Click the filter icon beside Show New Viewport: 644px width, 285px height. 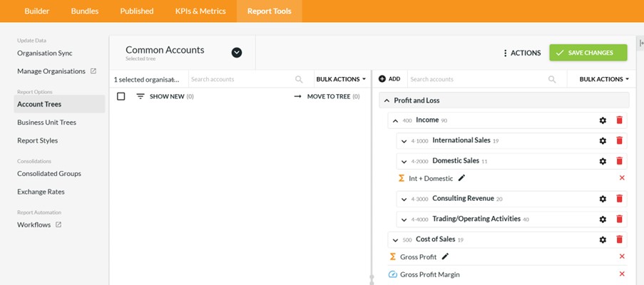point(140,96)
